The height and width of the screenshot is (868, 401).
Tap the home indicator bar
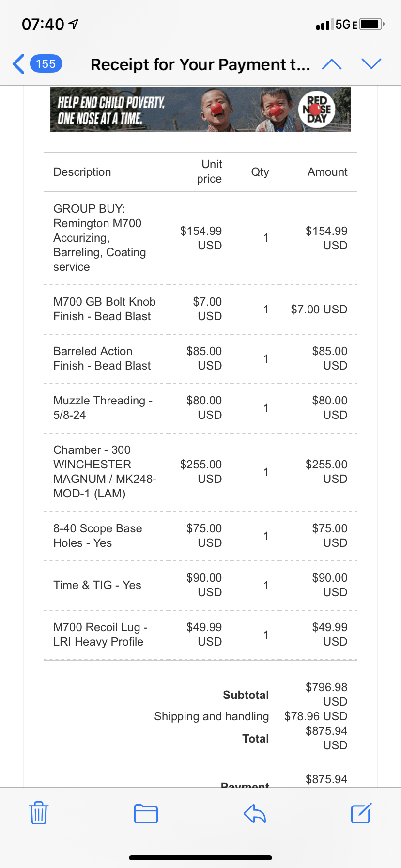point(200,858)
